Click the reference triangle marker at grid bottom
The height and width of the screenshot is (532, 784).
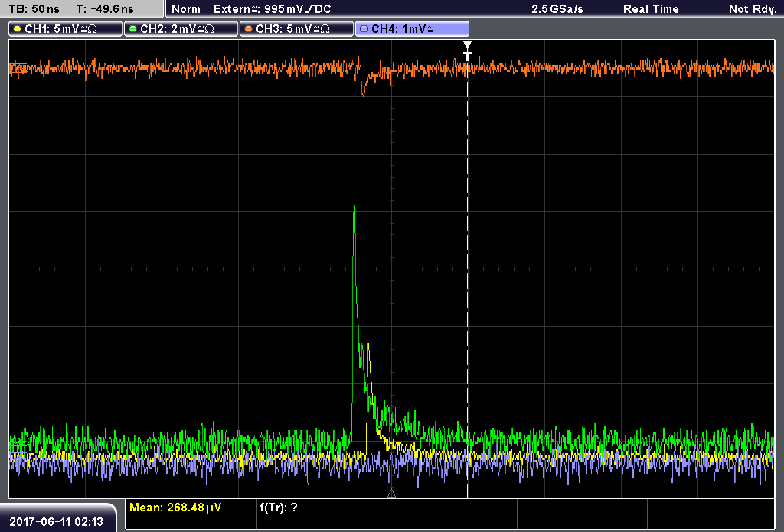[x=391, y=494]
